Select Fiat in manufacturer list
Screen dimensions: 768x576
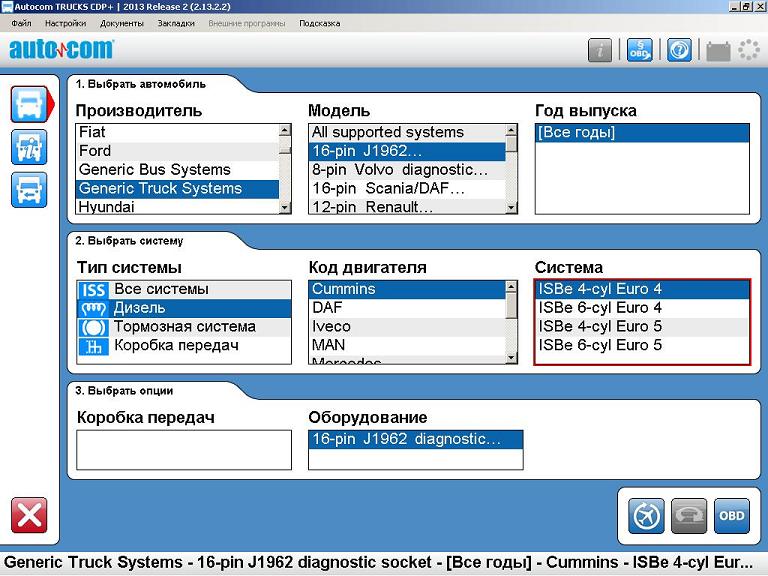(x=177, y=132)
